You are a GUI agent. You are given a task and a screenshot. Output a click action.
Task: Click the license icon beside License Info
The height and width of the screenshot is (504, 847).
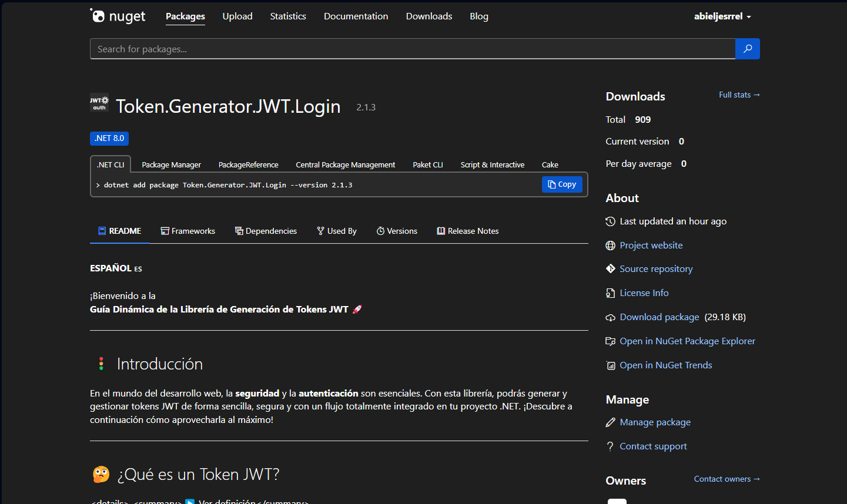point(610,293)
